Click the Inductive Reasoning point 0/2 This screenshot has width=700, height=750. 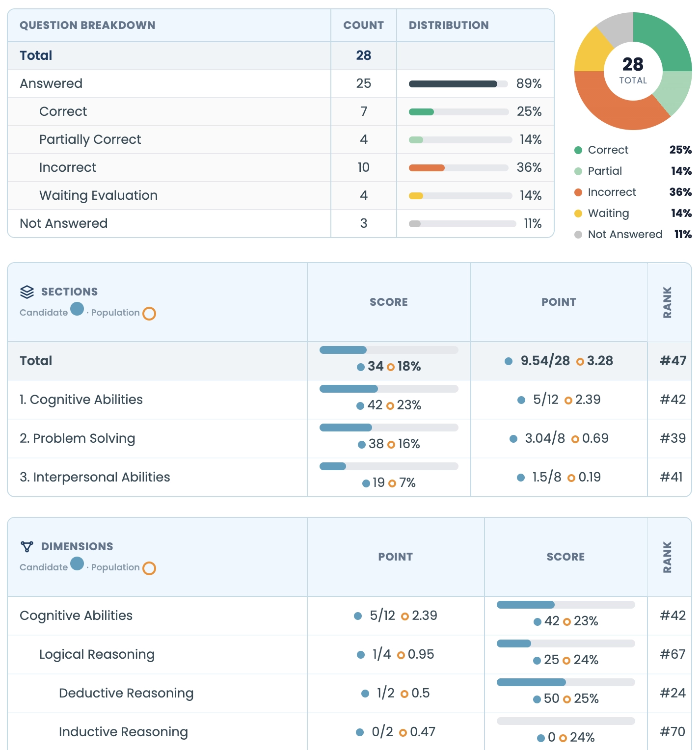coord(382,732)
